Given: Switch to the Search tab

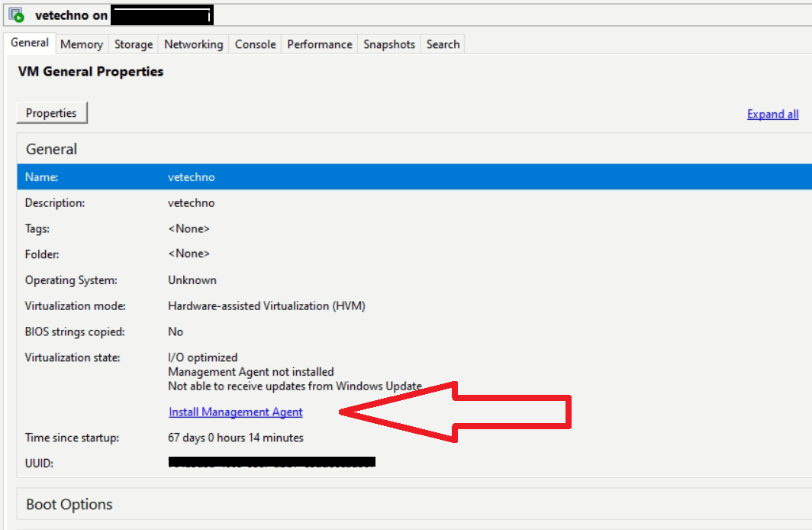Looking at the screenshot, I should coord(443,44).
